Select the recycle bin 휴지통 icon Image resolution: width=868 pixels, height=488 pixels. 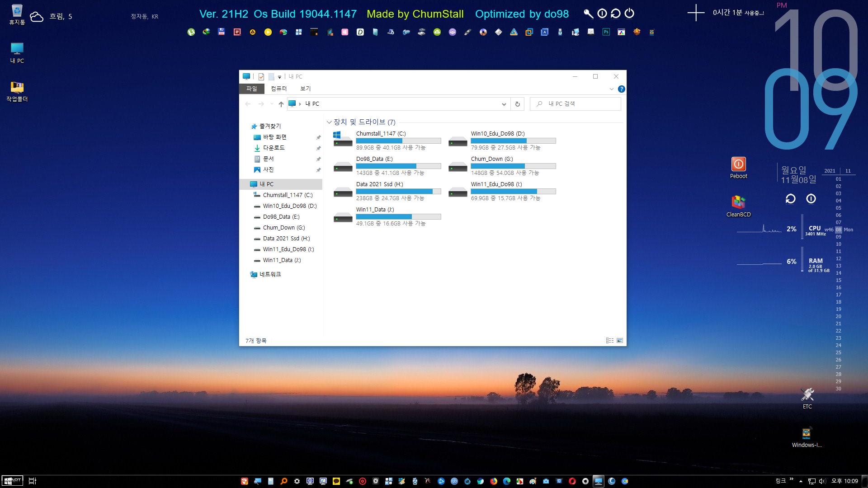point(17,14)
